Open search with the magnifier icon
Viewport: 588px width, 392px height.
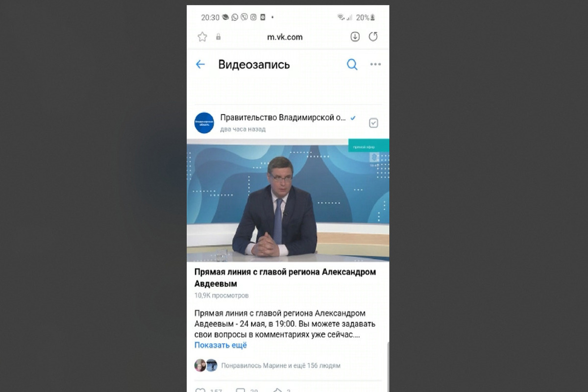(x=352, y=64)
